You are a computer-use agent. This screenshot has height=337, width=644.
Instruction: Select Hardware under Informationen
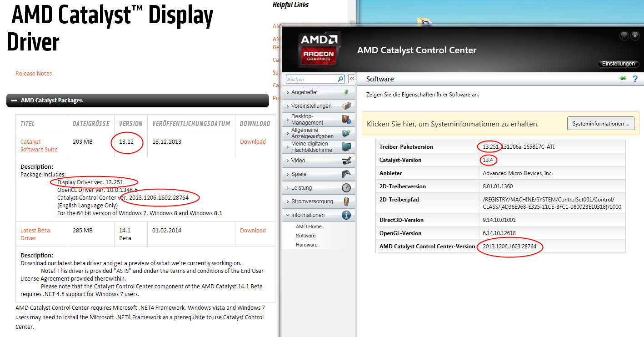click(306, 245)
